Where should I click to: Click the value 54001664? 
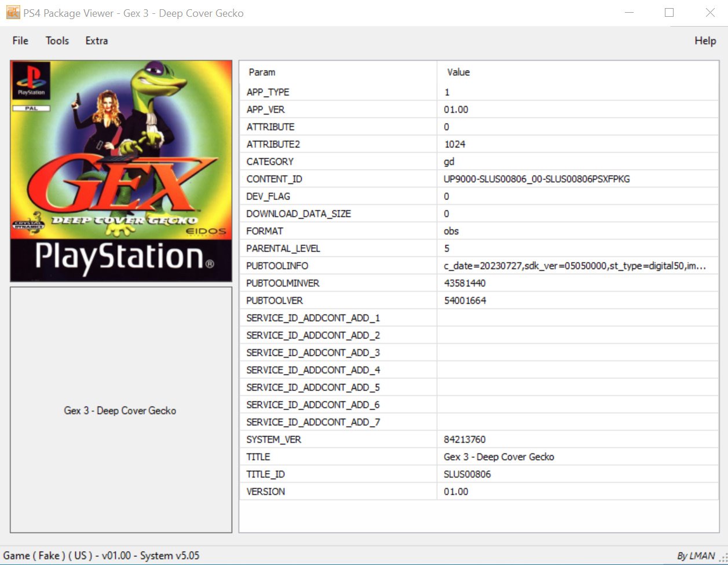click(464, 300)
